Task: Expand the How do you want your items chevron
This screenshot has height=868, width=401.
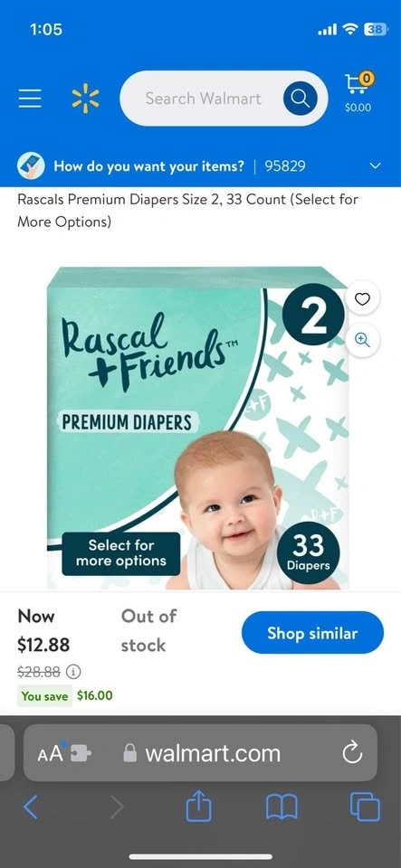Action: pos(376,166)
